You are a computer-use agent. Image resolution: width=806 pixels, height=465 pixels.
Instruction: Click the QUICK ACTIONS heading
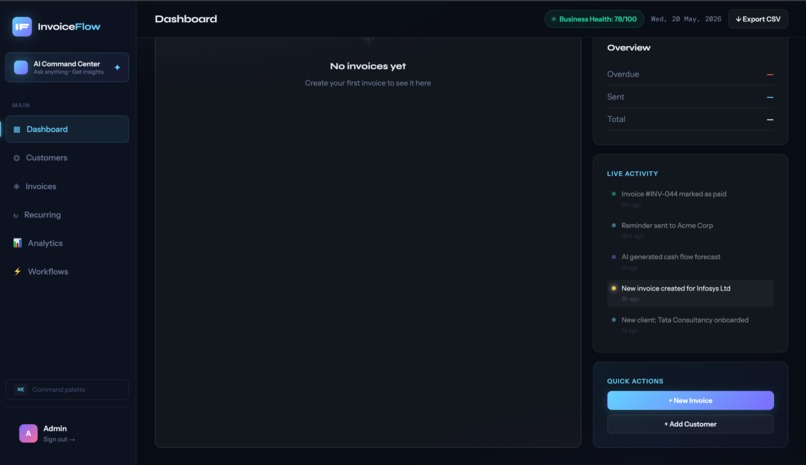pos(635,381)
